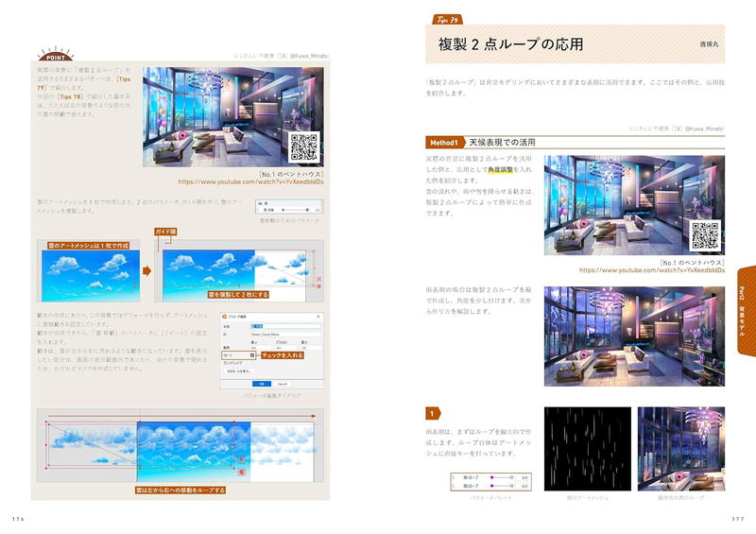Click the author name 唐揚丸
This screenshot has height=534, width=756.
[709, 43]
